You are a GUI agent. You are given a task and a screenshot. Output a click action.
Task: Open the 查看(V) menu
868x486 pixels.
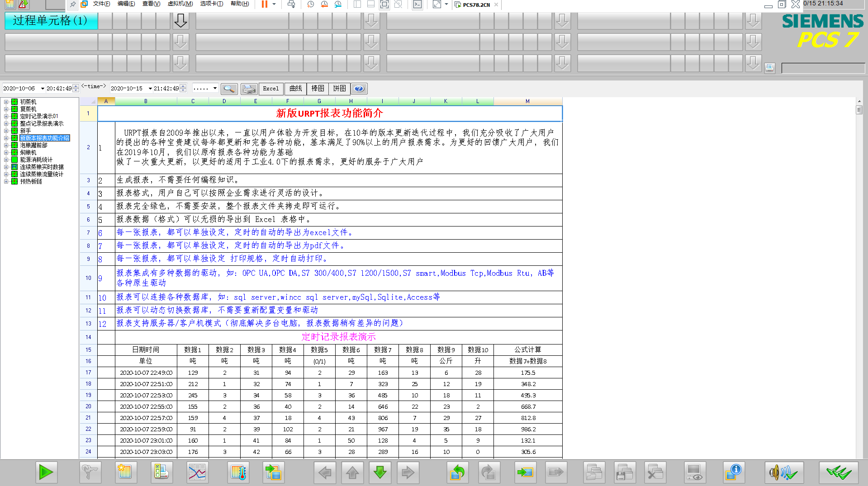(x=151, y=4)
